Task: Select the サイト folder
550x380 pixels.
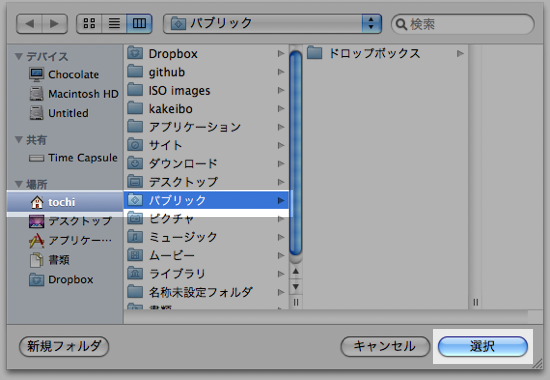Action: coord(206,145)
